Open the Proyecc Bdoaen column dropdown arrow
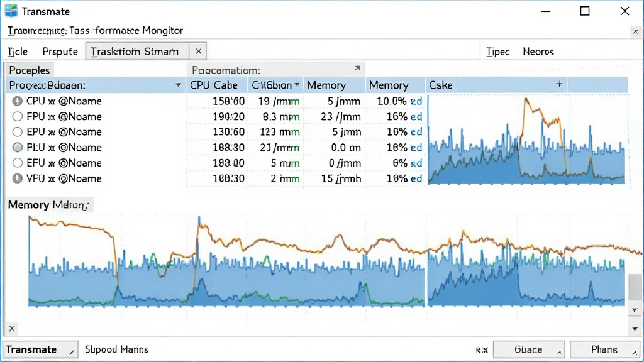 [178, 85]
